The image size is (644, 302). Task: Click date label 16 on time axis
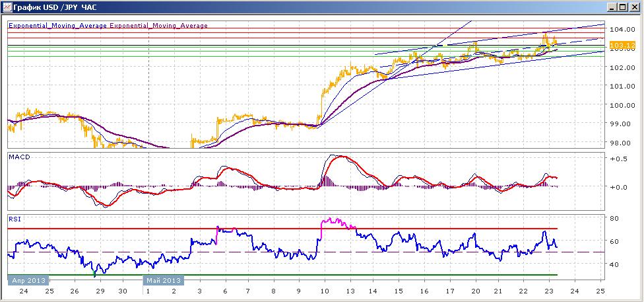(424, 291)
